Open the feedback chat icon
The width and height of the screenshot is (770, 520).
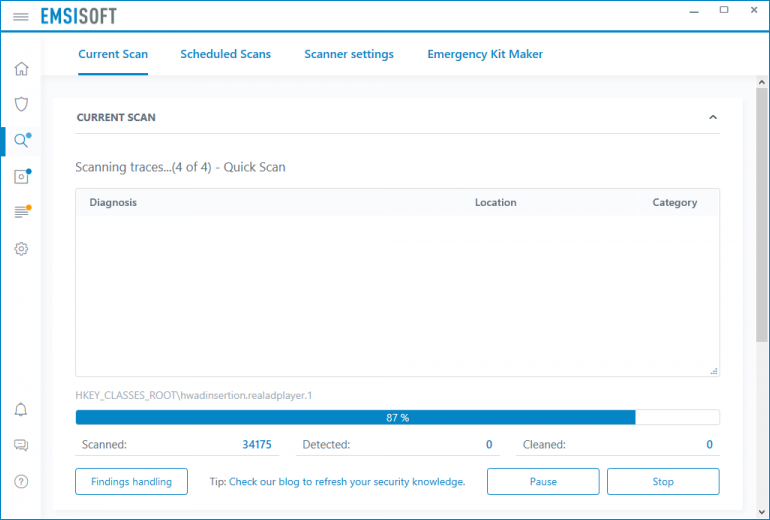(x=21, y=445)
